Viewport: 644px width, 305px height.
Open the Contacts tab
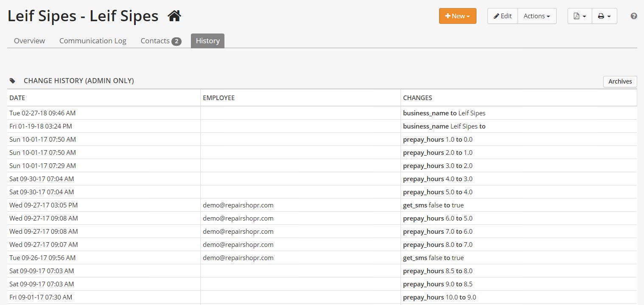point(161,41)
